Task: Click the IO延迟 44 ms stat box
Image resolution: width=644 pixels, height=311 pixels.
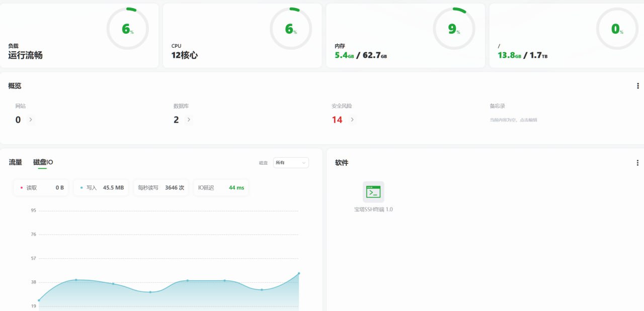Action: [x=221, y=188]
